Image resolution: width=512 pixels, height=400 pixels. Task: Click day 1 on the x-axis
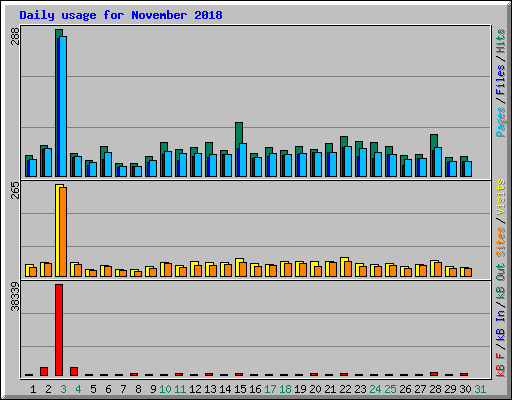(33, 389)
